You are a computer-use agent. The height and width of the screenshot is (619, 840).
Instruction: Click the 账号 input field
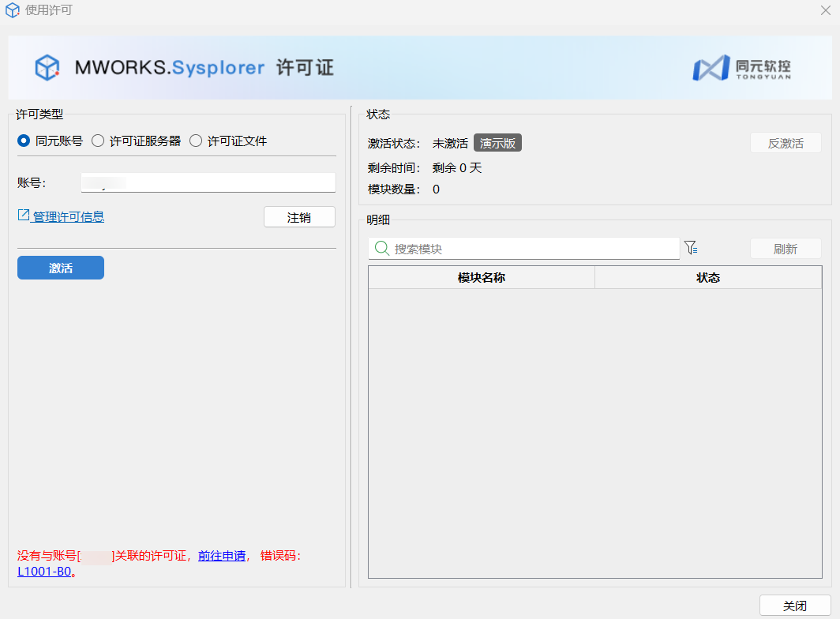coord(208,183)
